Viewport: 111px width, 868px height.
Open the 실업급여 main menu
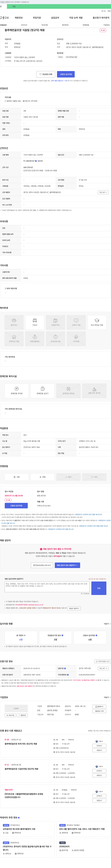[x=55, y=18]
